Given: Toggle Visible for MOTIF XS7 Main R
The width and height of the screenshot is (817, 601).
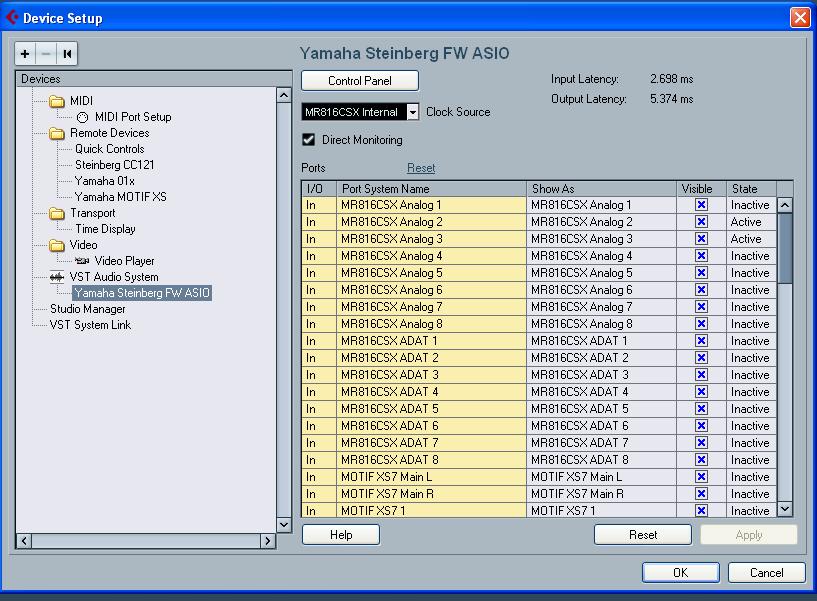Looking at the screenshot, I should coord(701,494).
